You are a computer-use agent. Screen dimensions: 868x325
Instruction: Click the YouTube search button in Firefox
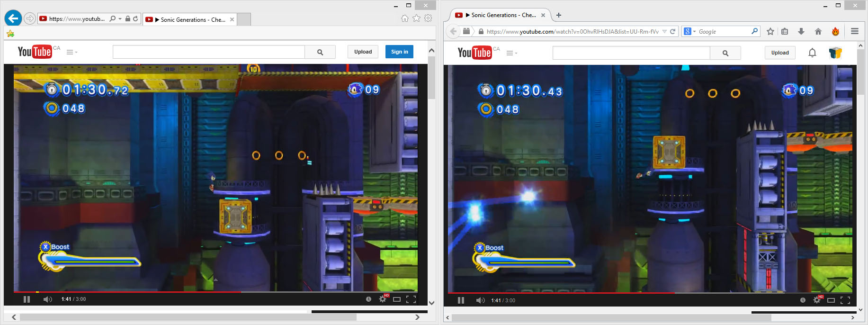[x=725, y=53]
